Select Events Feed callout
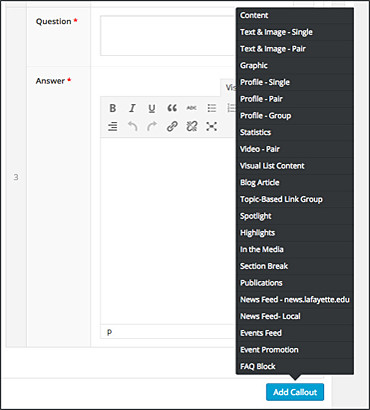This screenshot has height=410, width=370. [295, 333]
